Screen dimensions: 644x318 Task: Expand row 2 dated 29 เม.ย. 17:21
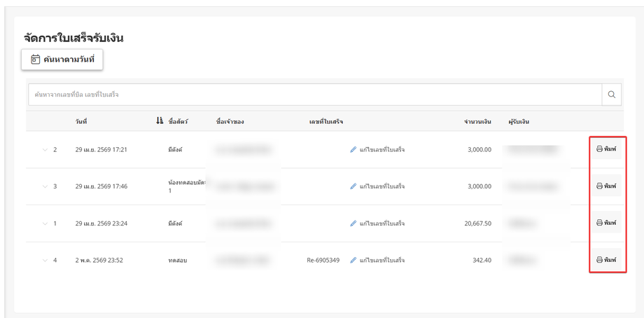pyautogui.click(x=45, y=150)
